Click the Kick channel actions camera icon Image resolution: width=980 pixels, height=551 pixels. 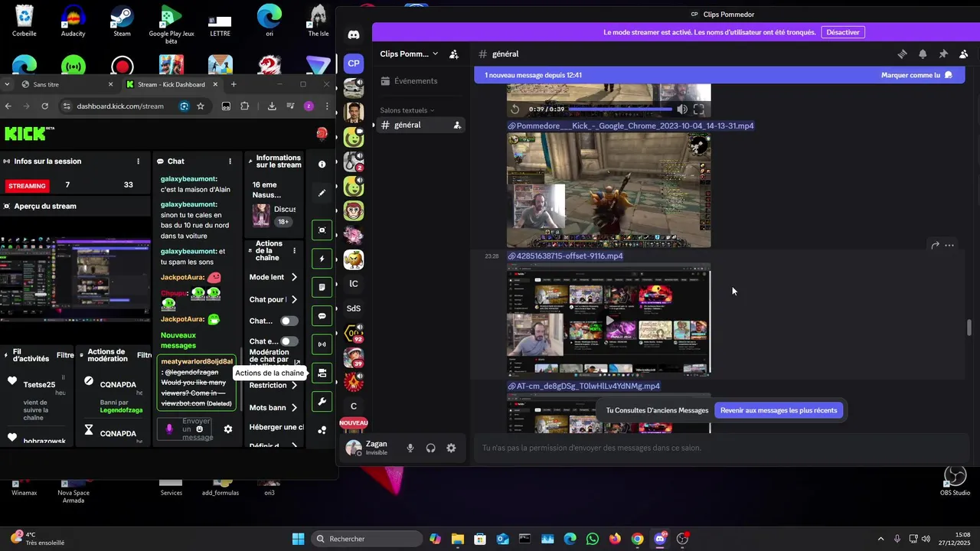pos(322,373)
